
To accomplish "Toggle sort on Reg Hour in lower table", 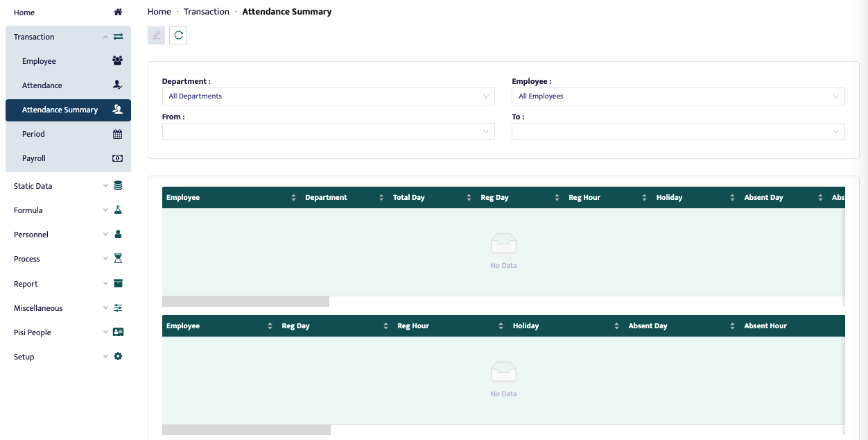I will tap(499, 326).
